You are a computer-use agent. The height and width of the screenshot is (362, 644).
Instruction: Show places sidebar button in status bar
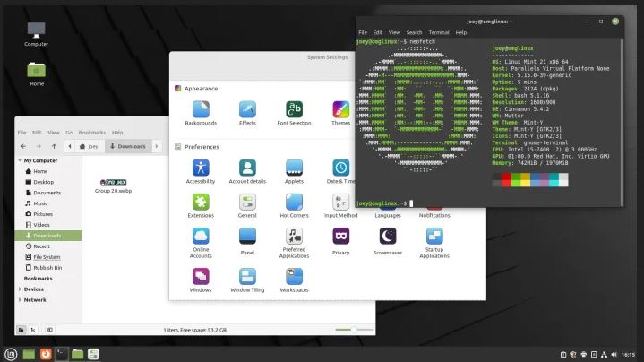tap(21, 330)
